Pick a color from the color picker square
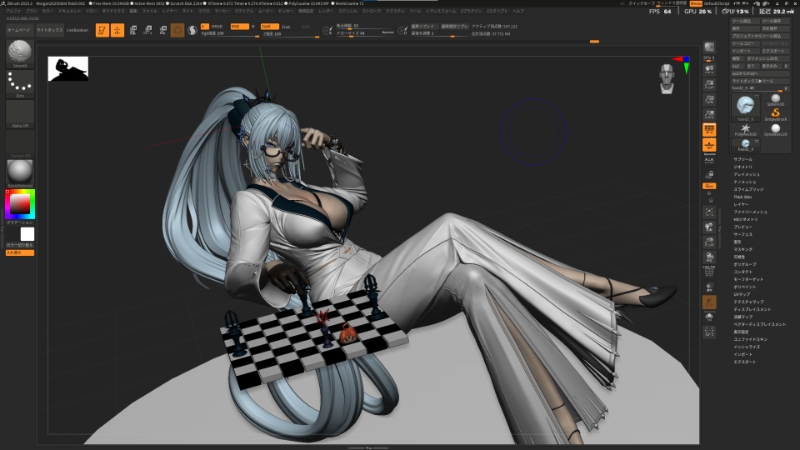 click(x=19, y=205)
